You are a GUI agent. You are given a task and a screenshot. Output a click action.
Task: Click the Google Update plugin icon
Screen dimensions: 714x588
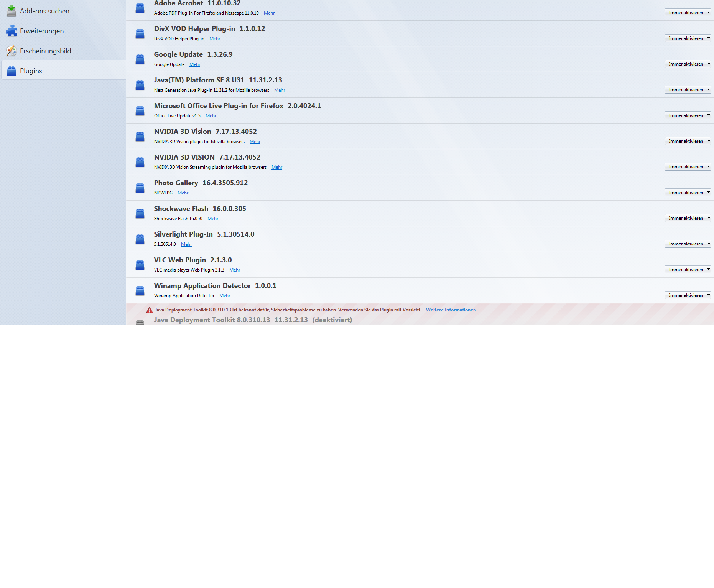(x=140, y=59)
